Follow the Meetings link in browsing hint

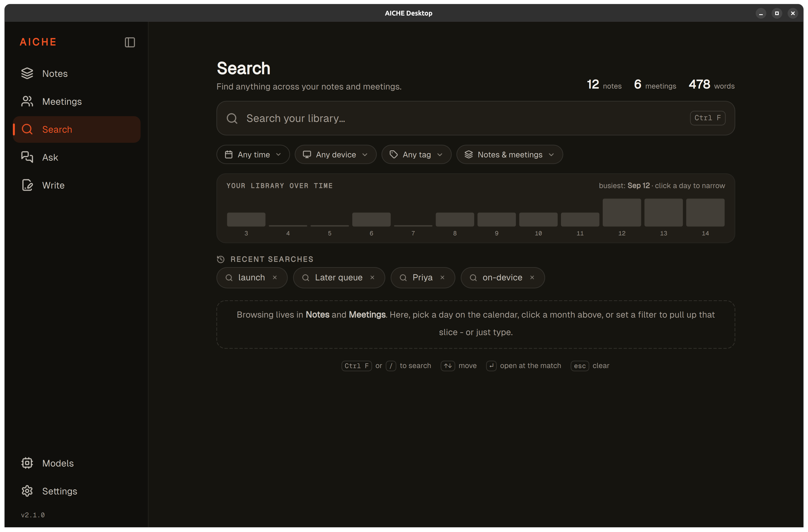point(367,315)
